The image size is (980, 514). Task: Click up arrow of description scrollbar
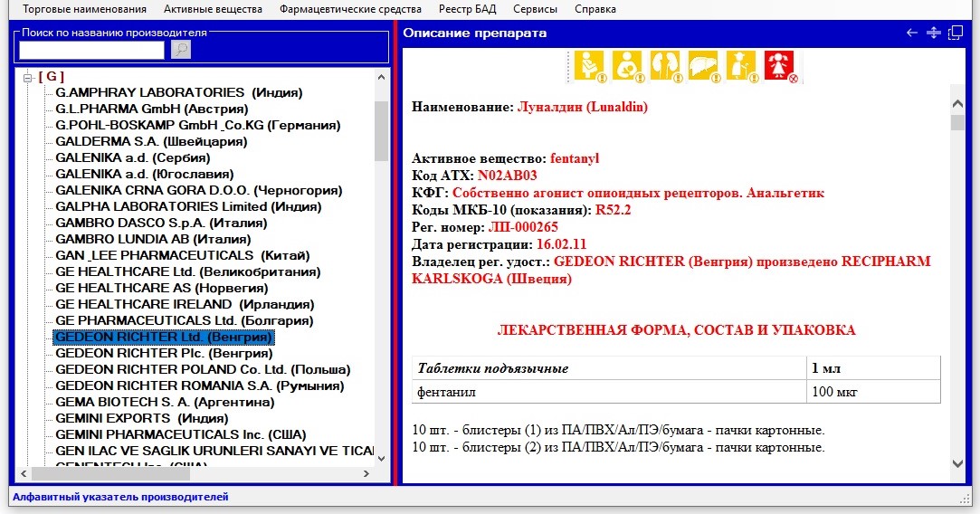[x=957, y=103]
